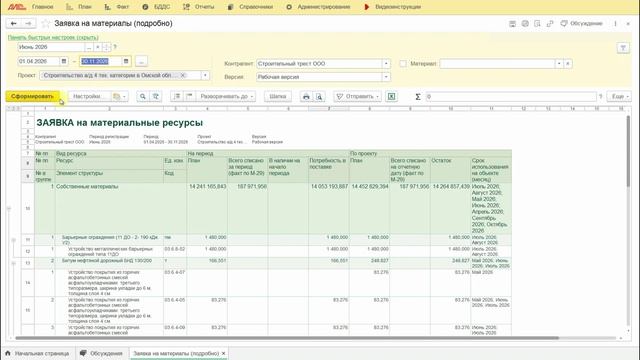640x360 pixels.
Task: Toggle the filter panel funnel icon
Action: 623,48
